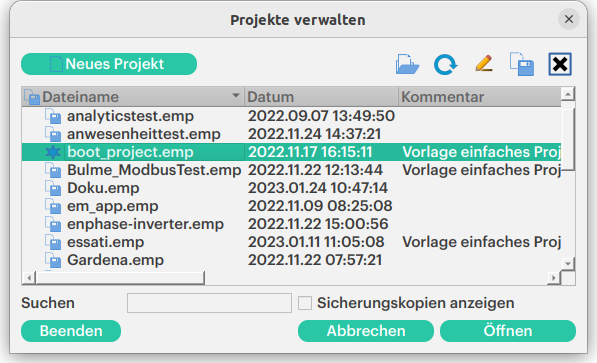597x363 pixels.
Task: Click the Abbrechen button
Action: tap(366, 331)
